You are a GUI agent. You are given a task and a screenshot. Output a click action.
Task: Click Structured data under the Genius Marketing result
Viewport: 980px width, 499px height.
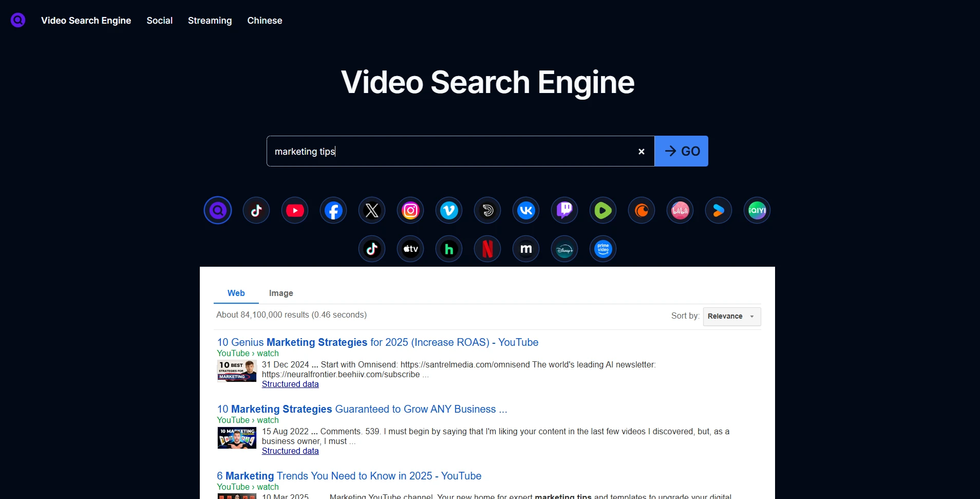coord(290,384)
